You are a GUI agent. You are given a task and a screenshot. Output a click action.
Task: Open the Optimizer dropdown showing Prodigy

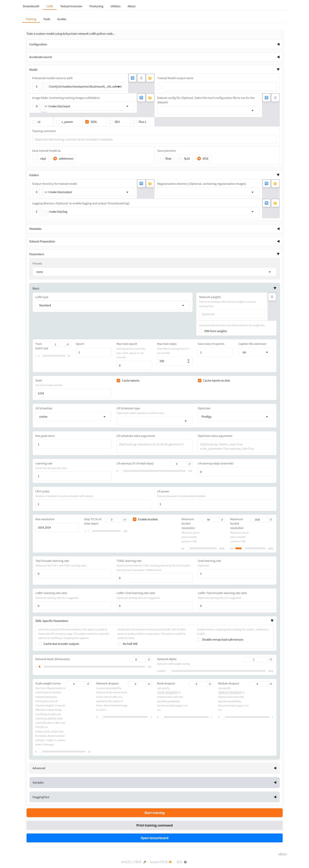tap(235, 417)
